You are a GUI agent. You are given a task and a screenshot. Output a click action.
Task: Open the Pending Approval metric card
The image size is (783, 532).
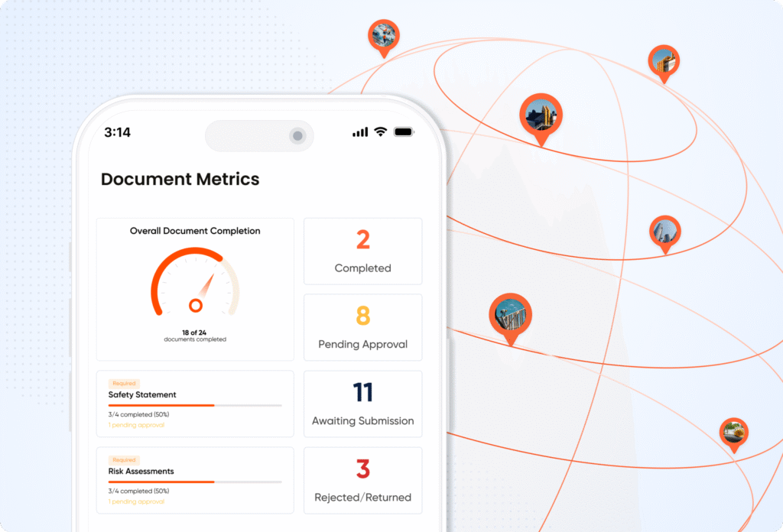click(362, 327)
